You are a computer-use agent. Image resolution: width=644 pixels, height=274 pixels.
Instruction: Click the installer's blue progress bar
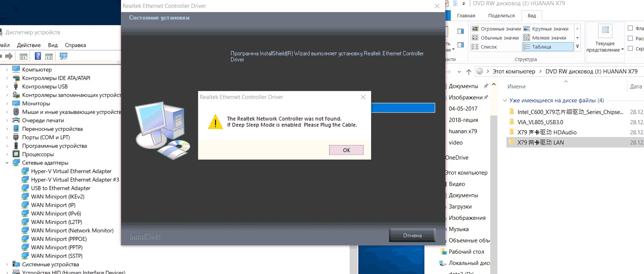click(x=403, y=108)
